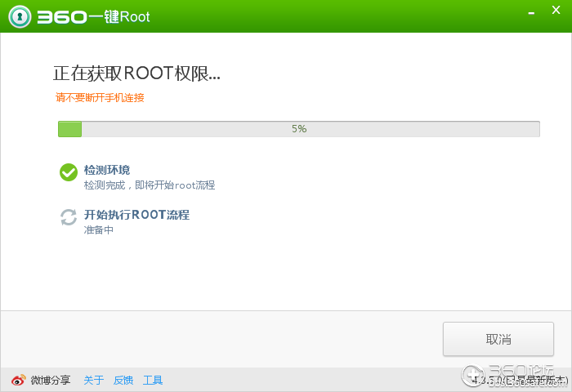Image resolution: width=572 pixels, height=392 pixels.
Task: Click the 5% progress bar
Action: [299, 129]
